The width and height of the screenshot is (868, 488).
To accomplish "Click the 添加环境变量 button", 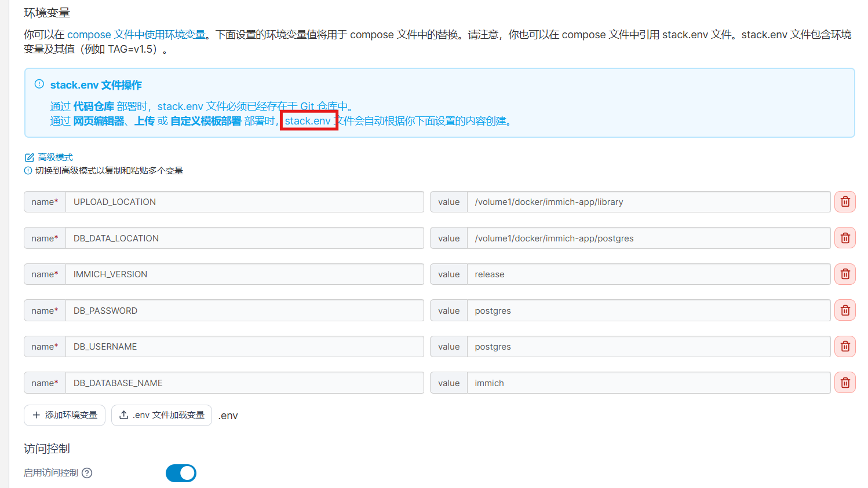I will tap(64, 415).
